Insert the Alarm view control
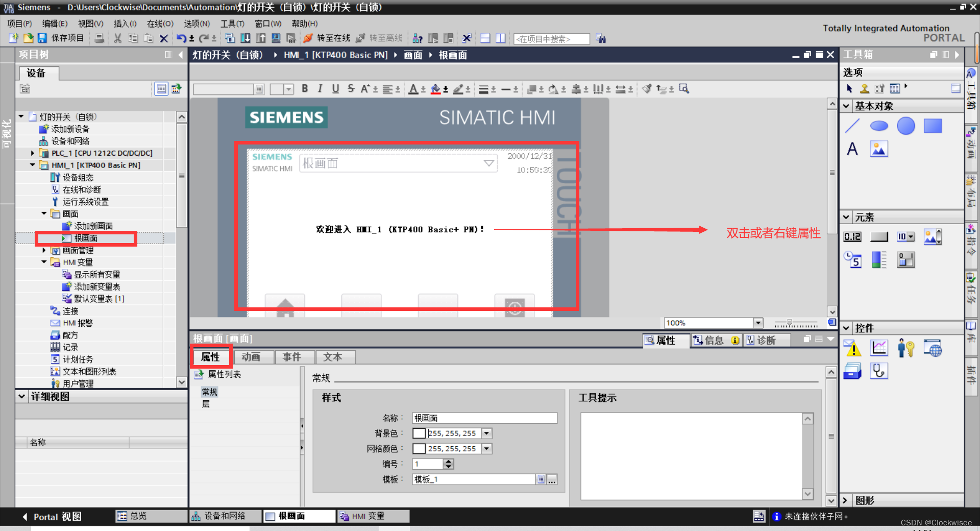Image resolution: width=980 pixels, height=531 pixels. 852,348
